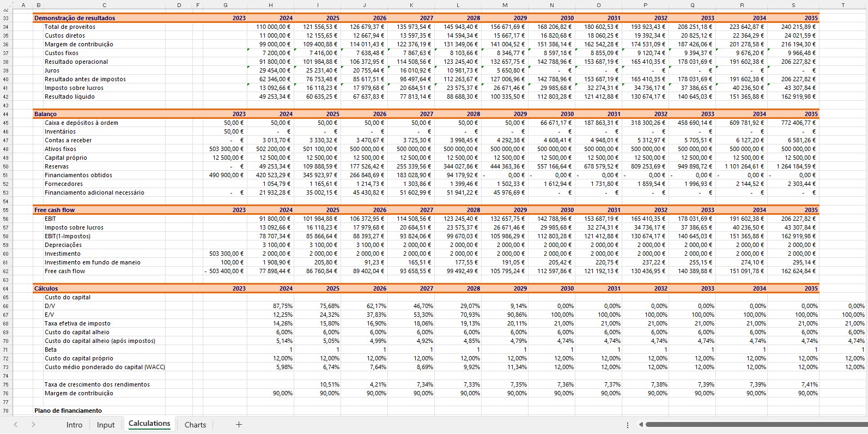Click the cell with value - 503 400,00 €
The image size is (868, 434).
click(x=225, y=271)
